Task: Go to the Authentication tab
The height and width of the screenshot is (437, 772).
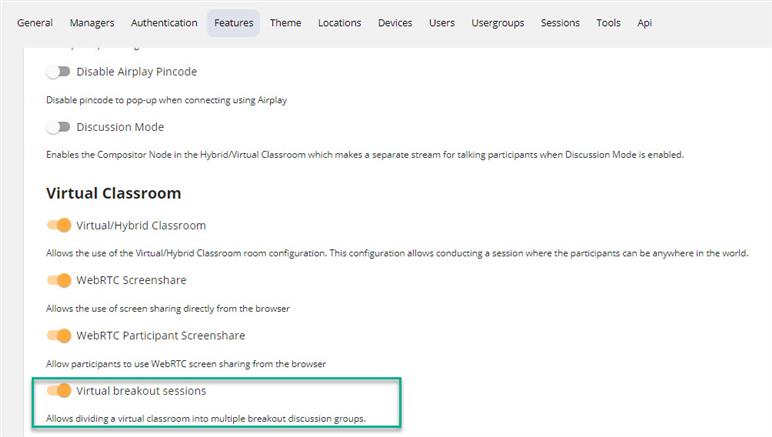Action: 164,23
